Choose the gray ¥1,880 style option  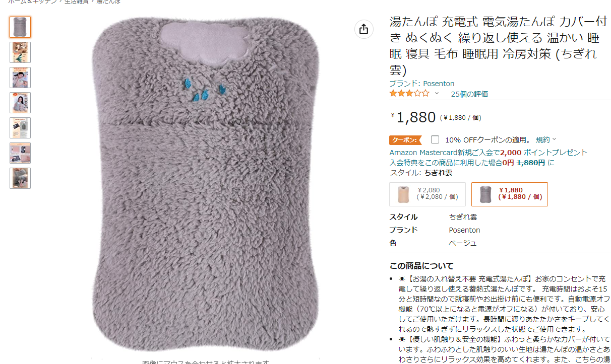click(510, 194)
